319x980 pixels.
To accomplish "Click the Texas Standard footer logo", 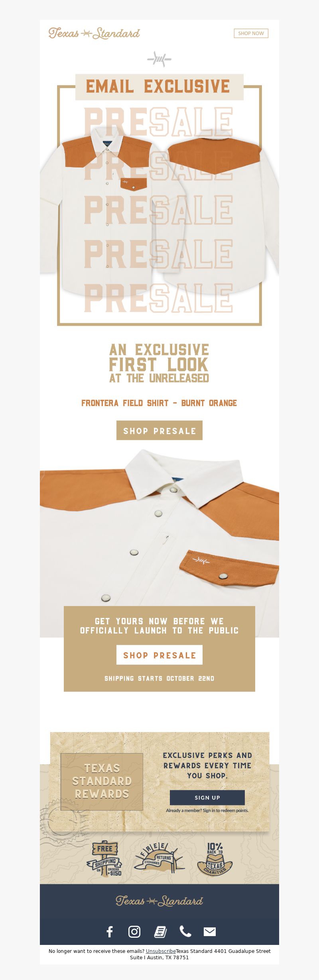I will 159,901.
